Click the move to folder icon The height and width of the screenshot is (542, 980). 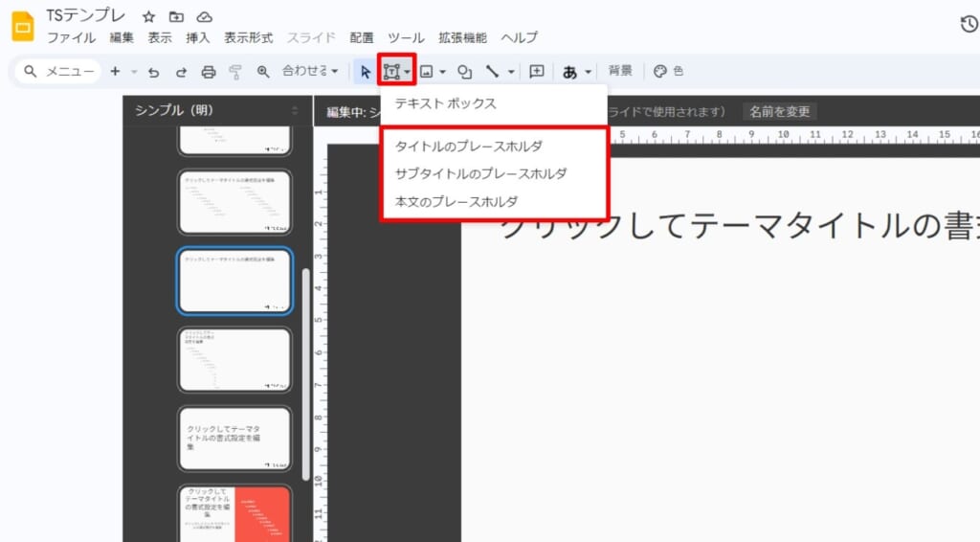[x=176, y=17]
